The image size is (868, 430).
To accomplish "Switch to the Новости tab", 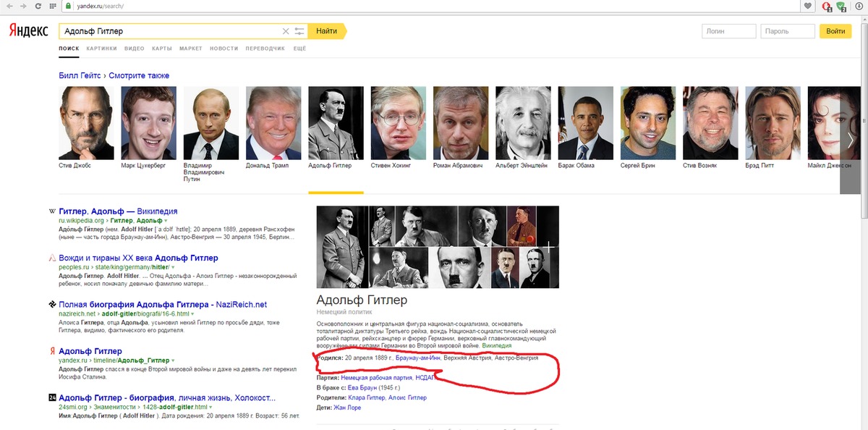I will (x=224, y=49).
